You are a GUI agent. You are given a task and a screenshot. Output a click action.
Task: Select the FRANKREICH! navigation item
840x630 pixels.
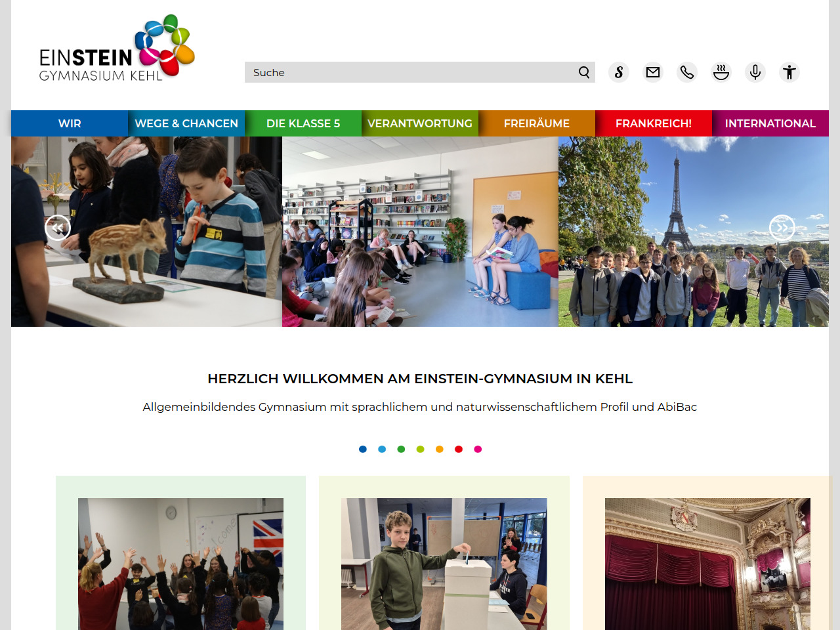(x=654, y=123)
